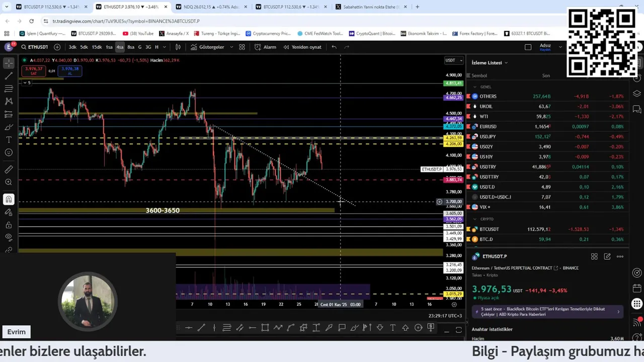Select the crosshair cursor tool
Viewport: 644px width, 362px height.
pyautogui.click(x=9, y=63)
